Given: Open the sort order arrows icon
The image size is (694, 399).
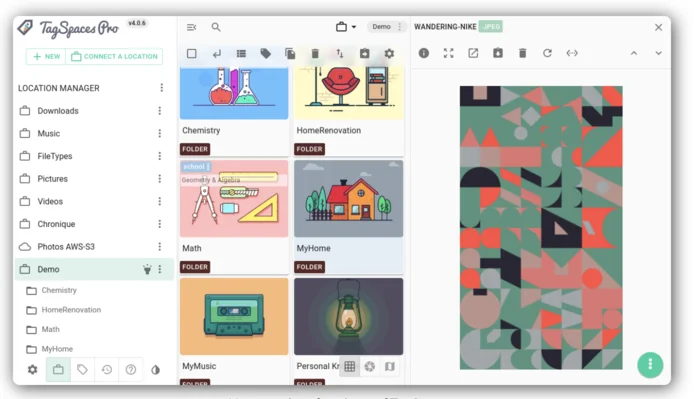Looking at the screenshot, I should coord(339,54).
